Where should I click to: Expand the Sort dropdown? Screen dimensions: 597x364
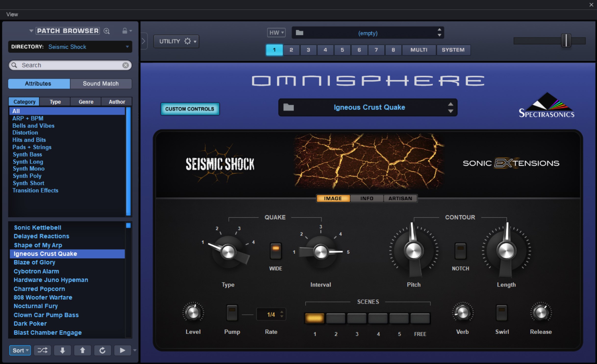(x=20, y=350)
